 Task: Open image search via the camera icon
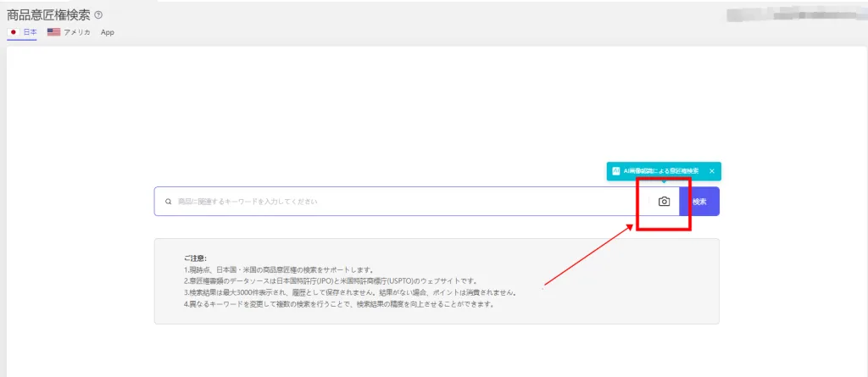click(x=664, y=202)
